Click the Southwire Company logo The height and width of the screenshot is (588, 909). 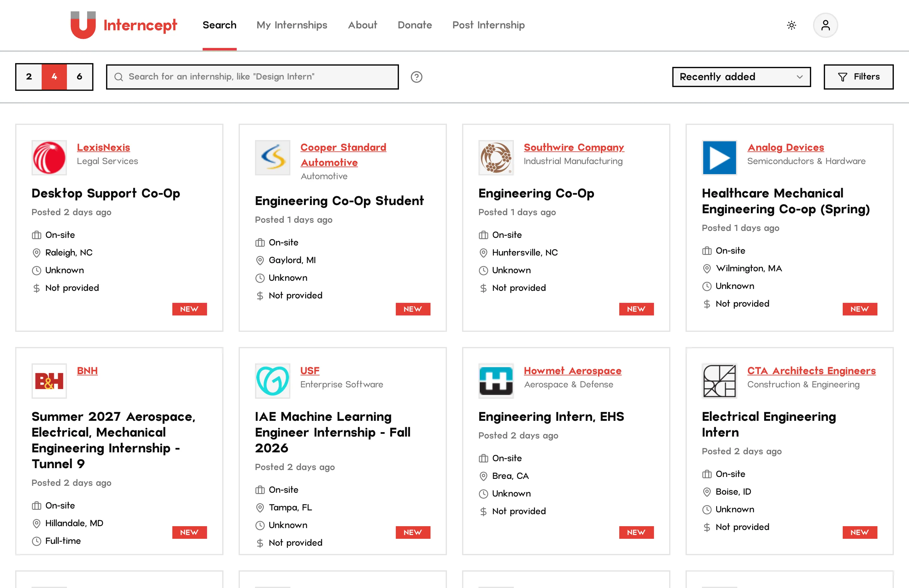click(x=496, y=158)
